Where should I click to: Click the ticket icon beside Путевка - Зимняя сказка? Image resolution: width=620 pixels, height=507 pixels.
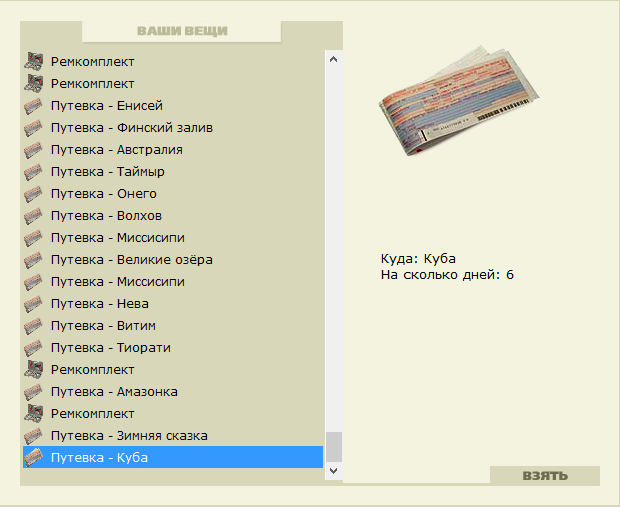[33, 435]
